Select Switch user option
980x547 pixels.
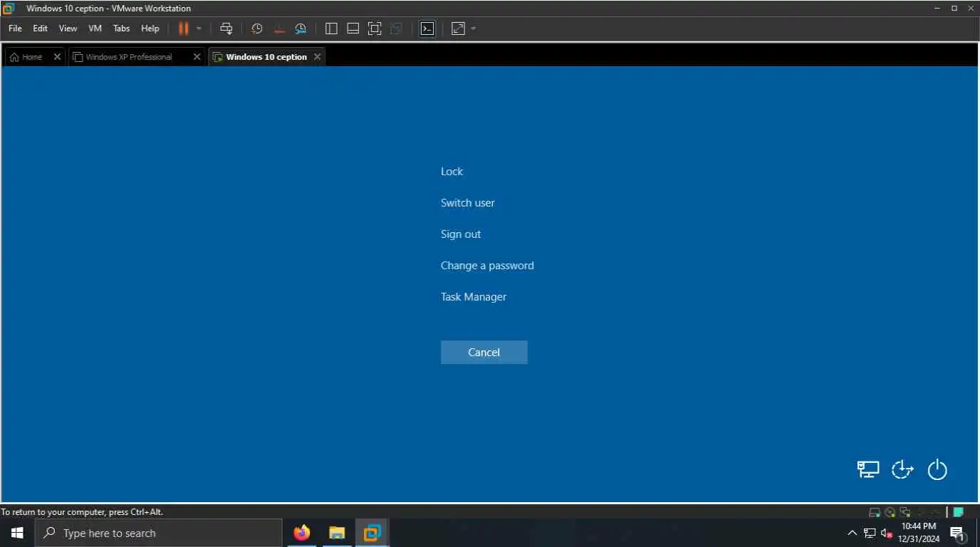point(467,203)
